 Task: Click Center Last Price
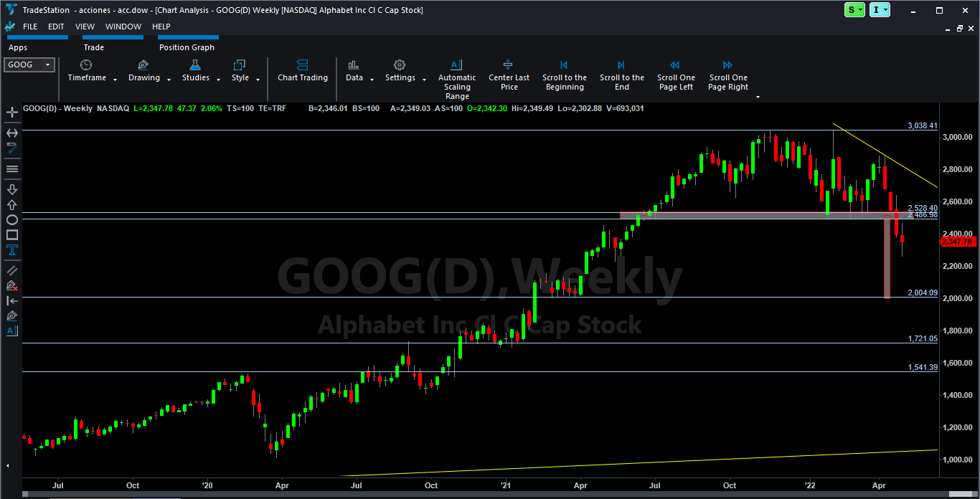coord(509,75)
